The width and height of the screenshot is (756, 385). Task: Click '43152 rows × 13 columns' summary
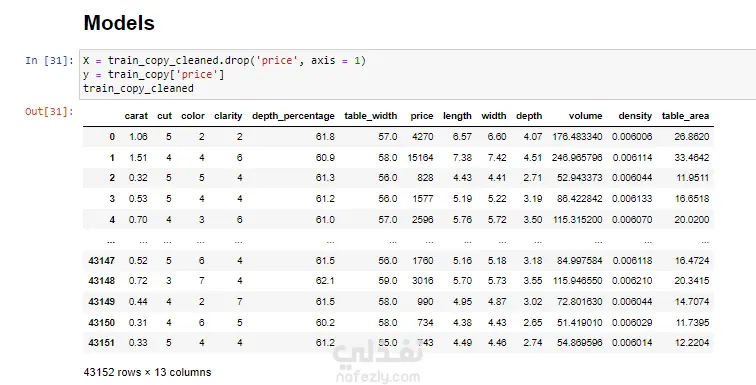[x=147, y=372]
